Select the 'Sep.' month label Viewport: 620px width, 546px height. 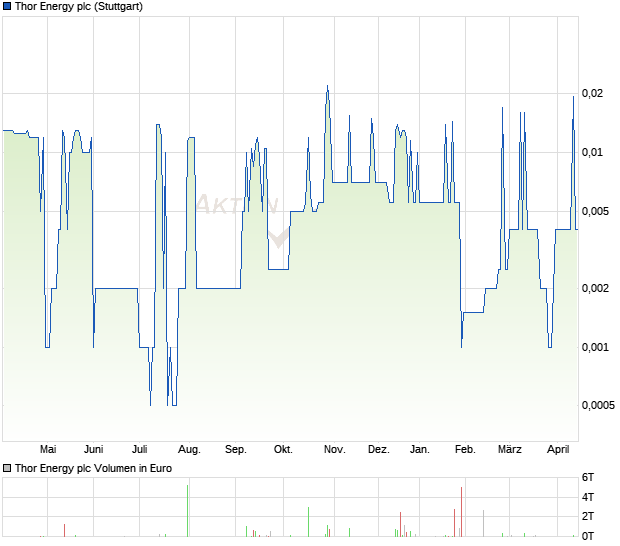point(236,450)
